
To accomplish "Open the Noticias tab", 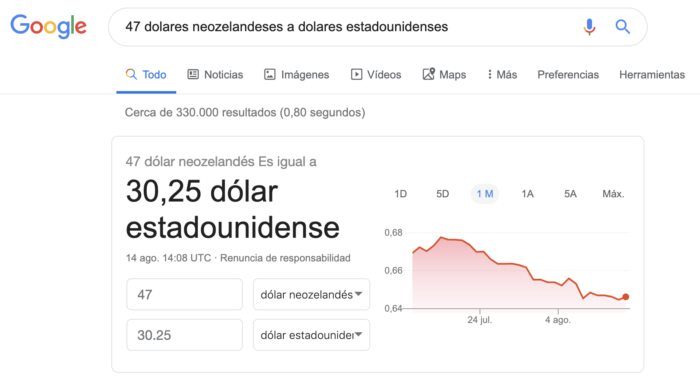I will 215,75.
